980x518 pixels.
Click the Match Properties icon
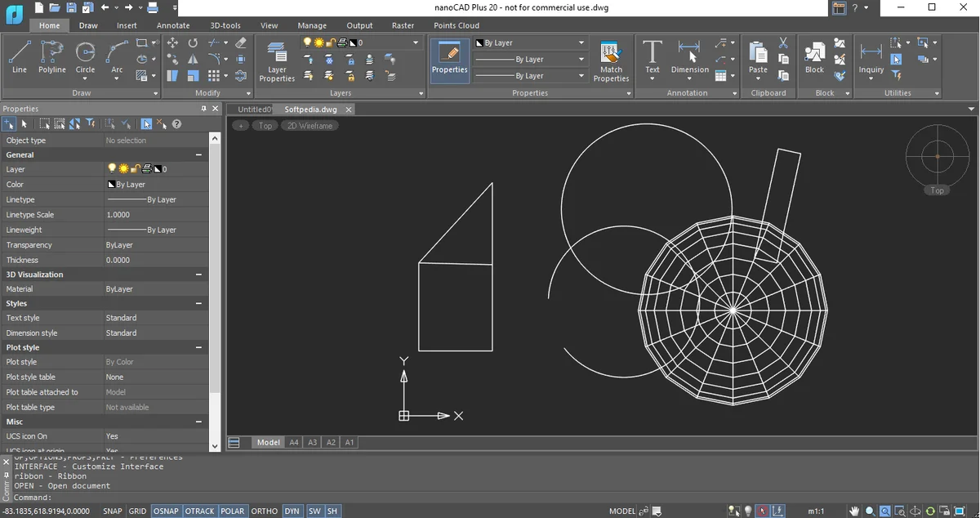point(611,60)
